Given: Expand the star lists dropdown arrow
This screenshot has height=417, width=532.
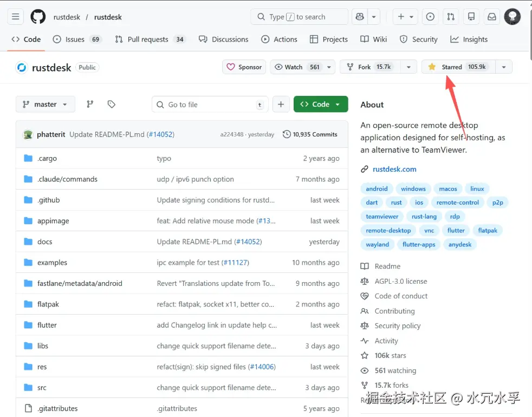Looking at the screenshot, I should (x=504, y=67).
